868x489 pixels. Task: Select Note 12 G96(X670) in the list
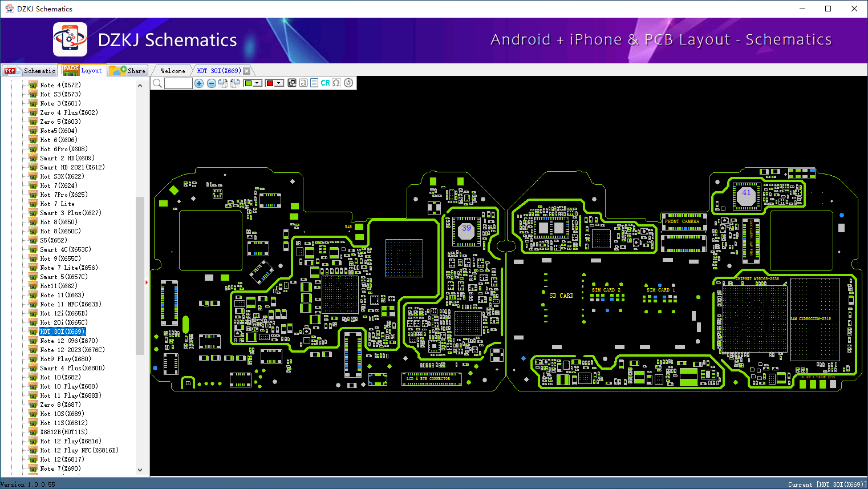69,341
